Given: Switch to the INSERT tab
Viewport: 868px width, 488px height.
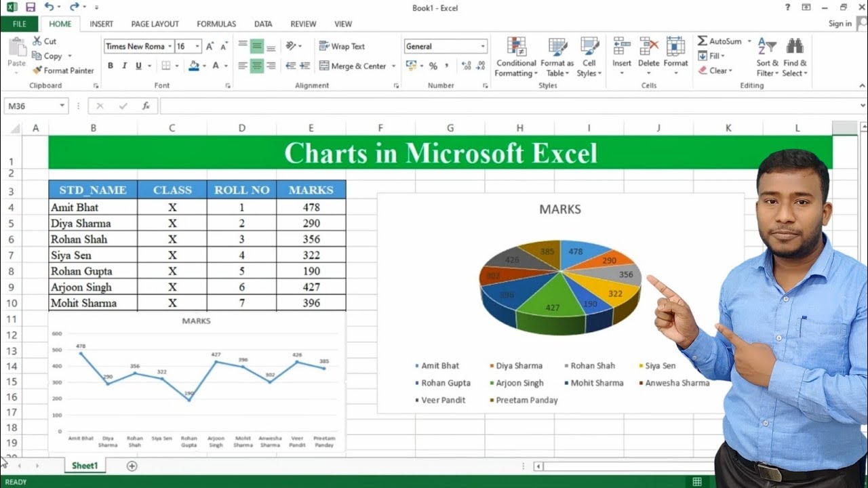Looking at the screenshot, I should point(101,24).
